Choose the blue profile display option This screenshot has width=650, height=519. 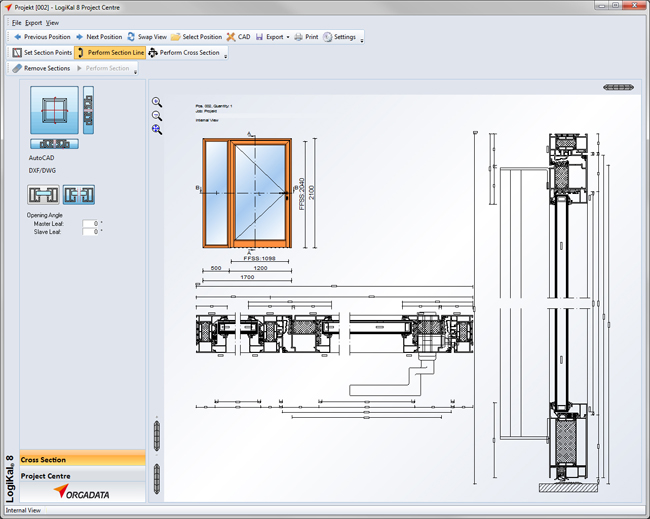point(79,194)
